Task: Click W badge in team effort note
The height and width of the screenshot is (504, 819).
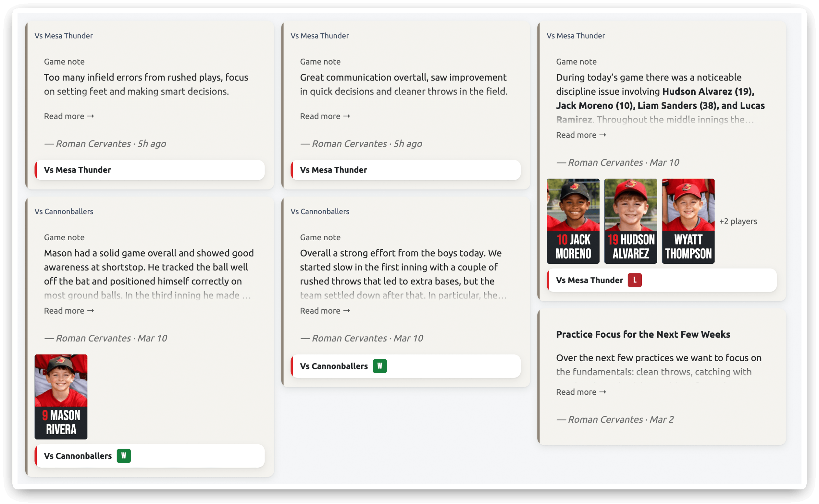Action: coord(379,366)
